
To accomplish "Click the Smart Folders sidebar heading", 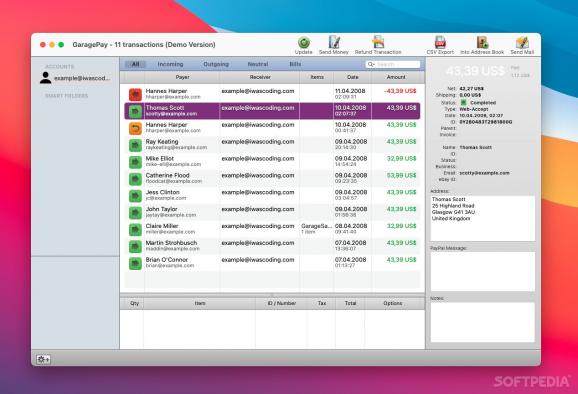I will tap(66, 96).
